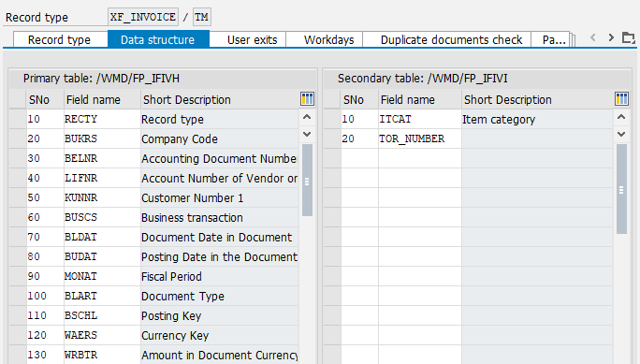Select the RECTY field name cell
640x364 pixels.
102,119
